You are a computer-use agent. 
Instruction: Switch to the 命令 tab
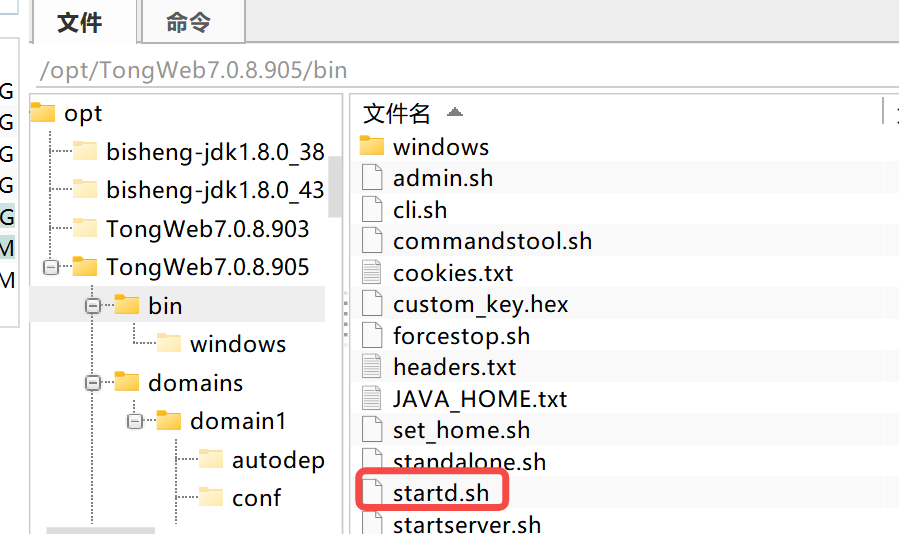pyautogui.click(x=193, y=22)
